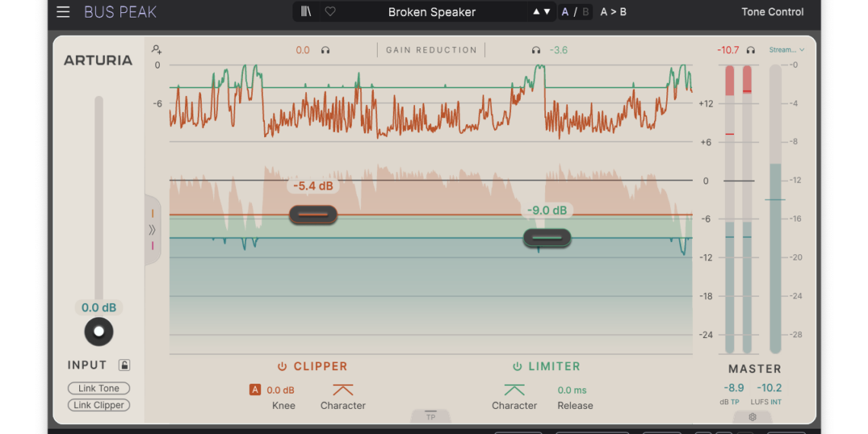This screenshot has height=434, width=868.
Task: Solo limiter with green headphone icon
Action: click(x=536, y=50)
